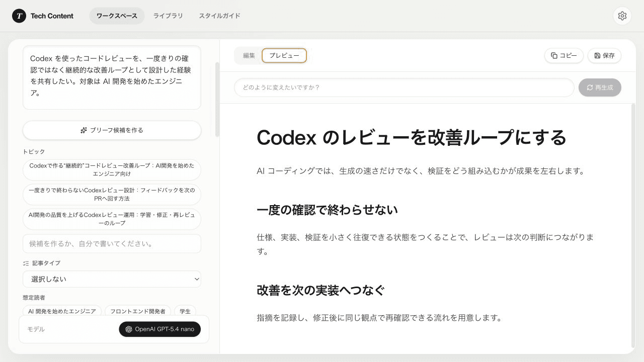This screenshot has height=362, width=644.
Task: Click the 想定読者 section label
Action: (34, 298)
